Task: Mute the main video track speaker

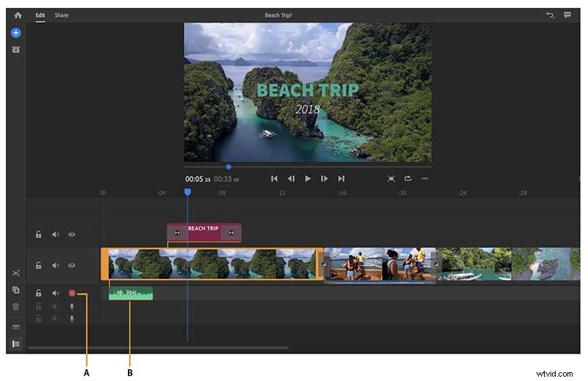Action: 55,265
